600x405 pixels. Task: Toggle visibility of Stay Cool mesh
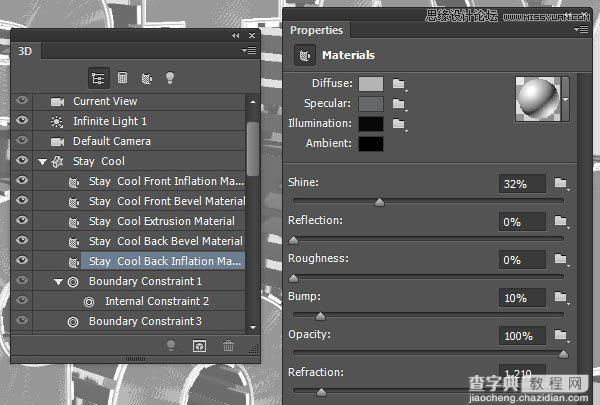22,160
